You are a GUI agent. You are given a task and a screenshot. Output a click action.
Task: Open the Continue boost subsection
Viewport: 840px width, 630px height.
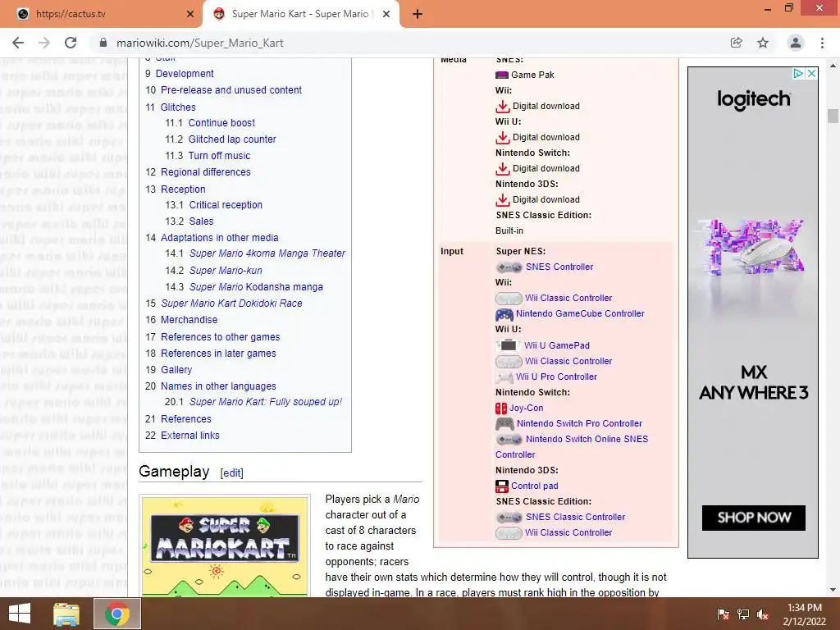click(221, 123)
